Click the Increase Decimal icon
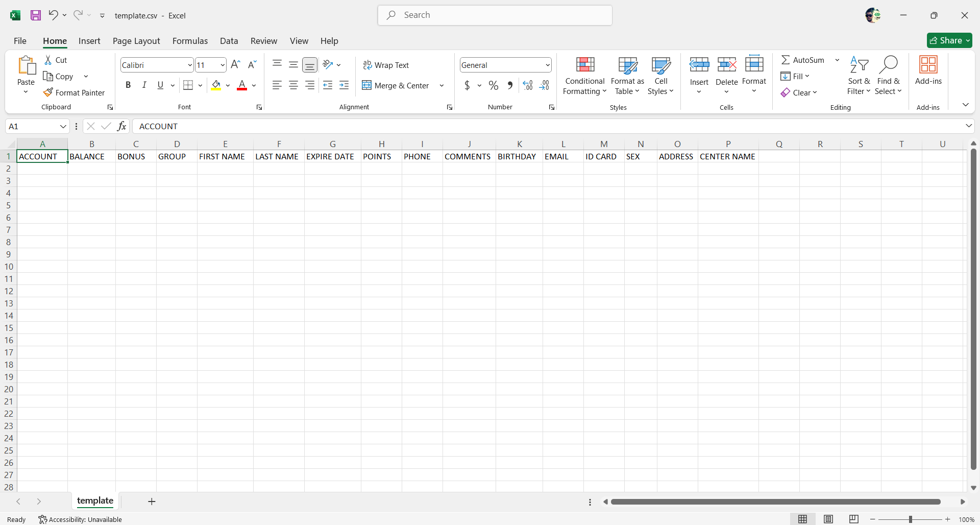The width and height of the screenshot is (980, 525). 528,85
